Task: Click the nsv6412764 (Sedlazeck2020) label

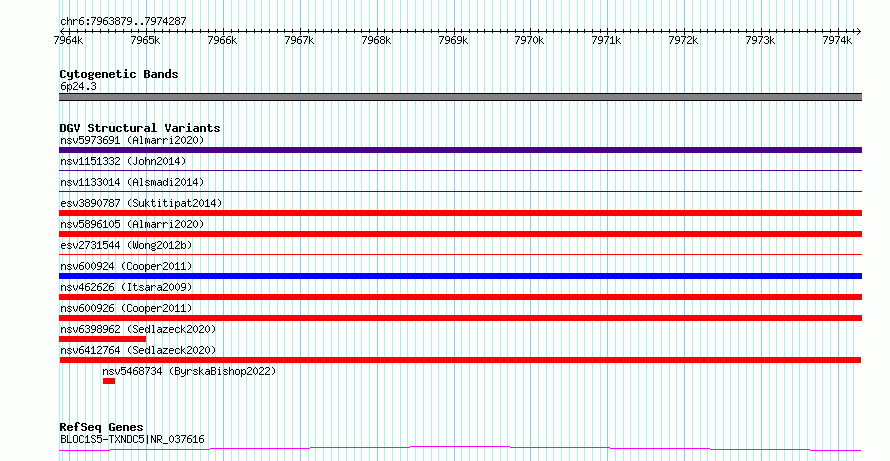Action: [138, 350]
